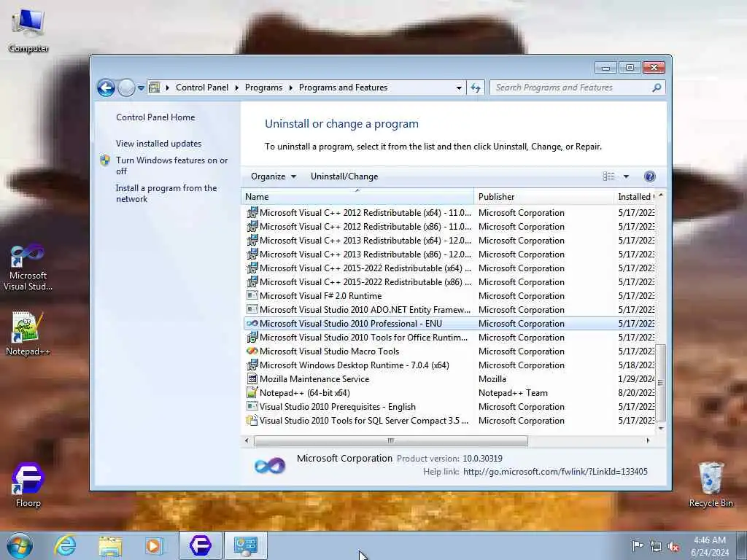
Task: Click the shield icon beside Windows features
Action: tap(105, 160)
